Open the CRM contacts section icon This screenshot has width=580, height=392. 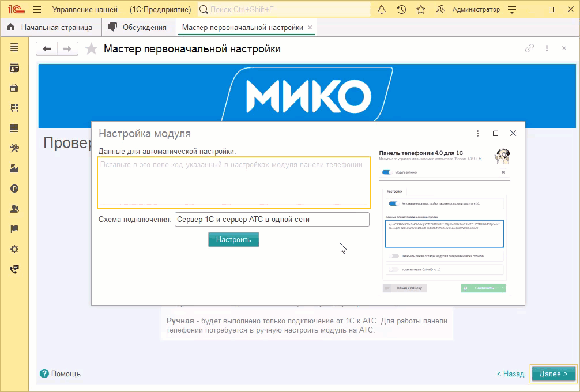tap(14, 68)
